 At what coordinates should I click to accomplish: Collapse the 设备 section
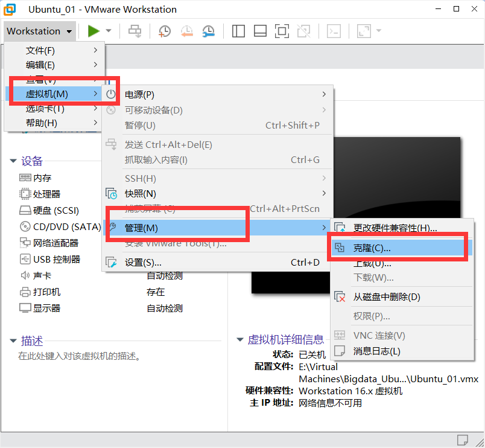[13, 161]
